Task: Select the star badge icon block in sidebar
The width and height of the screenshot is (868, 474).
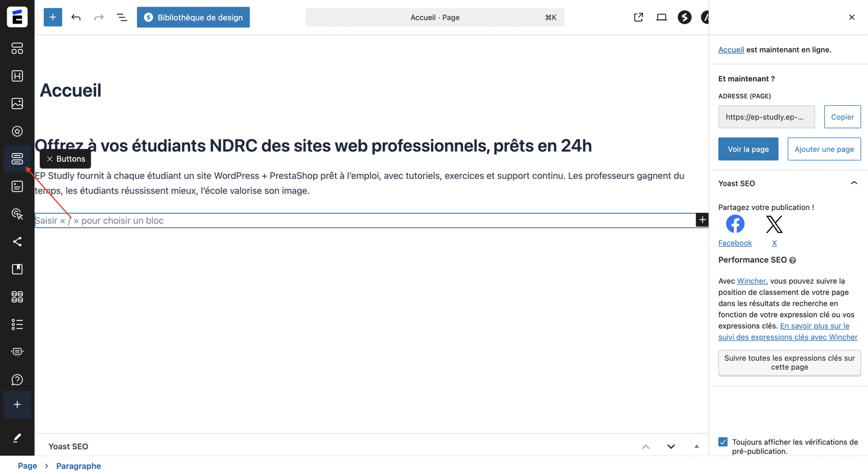Action: click(x=17, y=131)
